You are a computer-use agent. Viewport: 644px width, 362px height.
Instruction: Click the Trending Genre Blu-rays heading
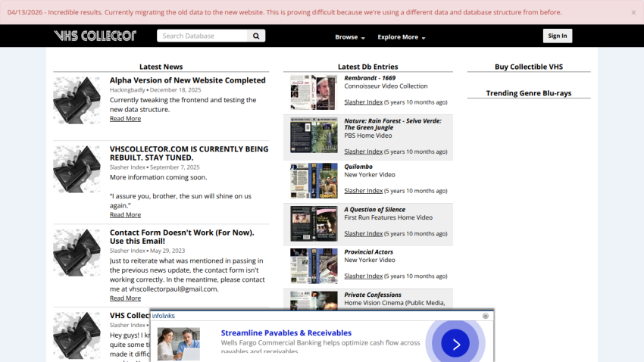pos(529,93)
